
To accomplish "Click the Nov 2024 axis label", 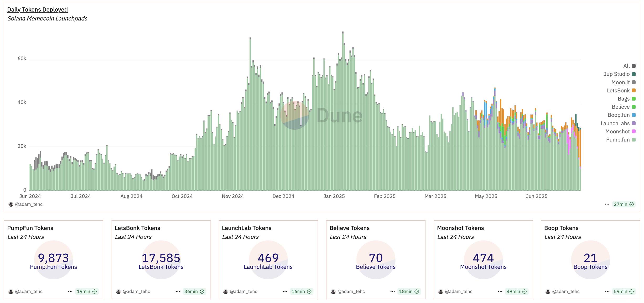I will (x=233, y=196).
